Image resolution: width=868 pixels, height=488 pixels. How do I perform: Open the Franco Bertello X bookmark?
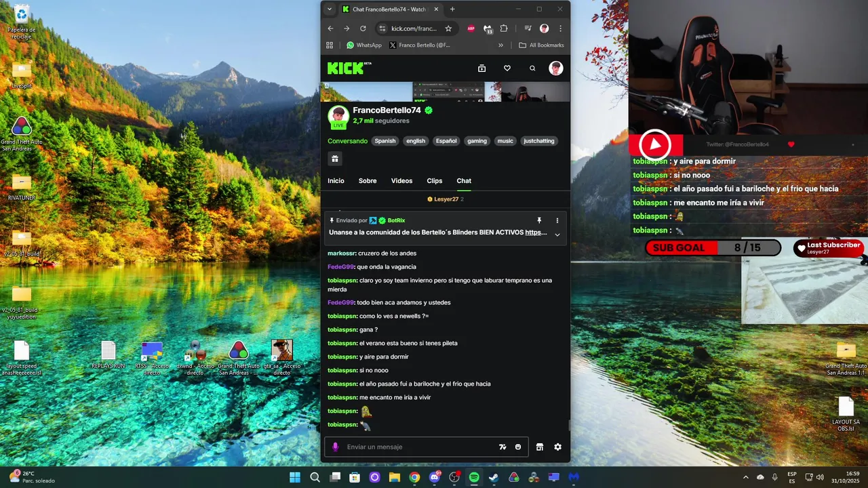point(420,45)
